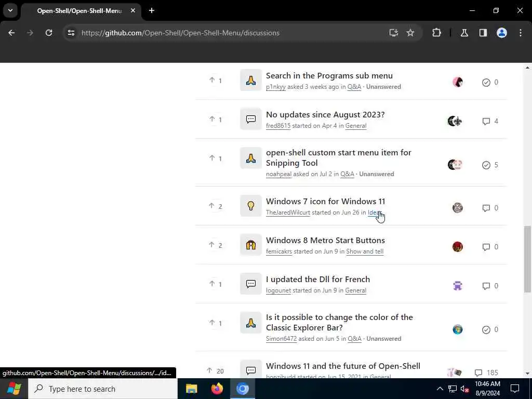Visit TheJaredWilcurt's profile link

[x=288, y=212]
